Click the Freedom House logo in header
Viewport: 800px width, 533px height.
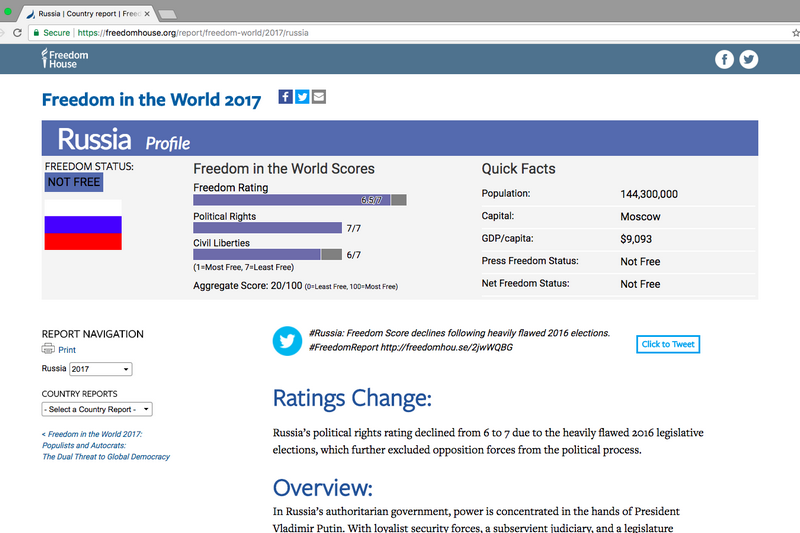point(65,58)
